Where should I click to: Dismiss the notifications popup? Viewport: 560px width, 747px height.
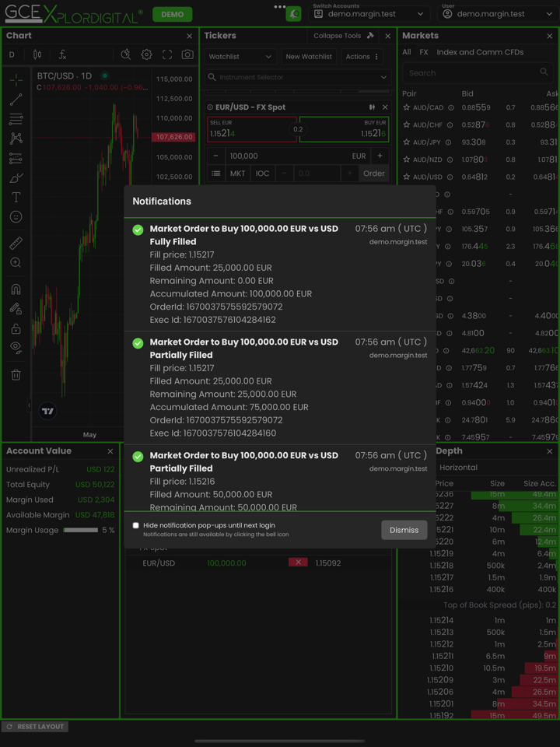[x=404, y=530]
